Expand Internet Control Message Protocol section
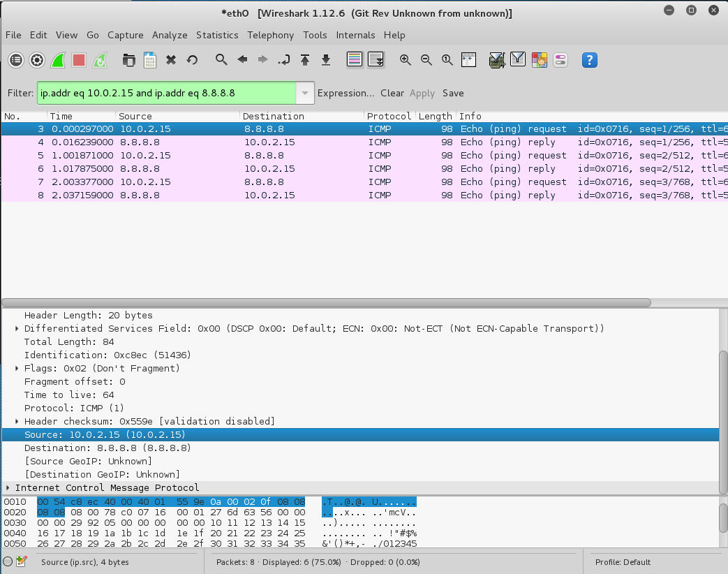Viewport: 728px width, 574px height. [7, 487]
